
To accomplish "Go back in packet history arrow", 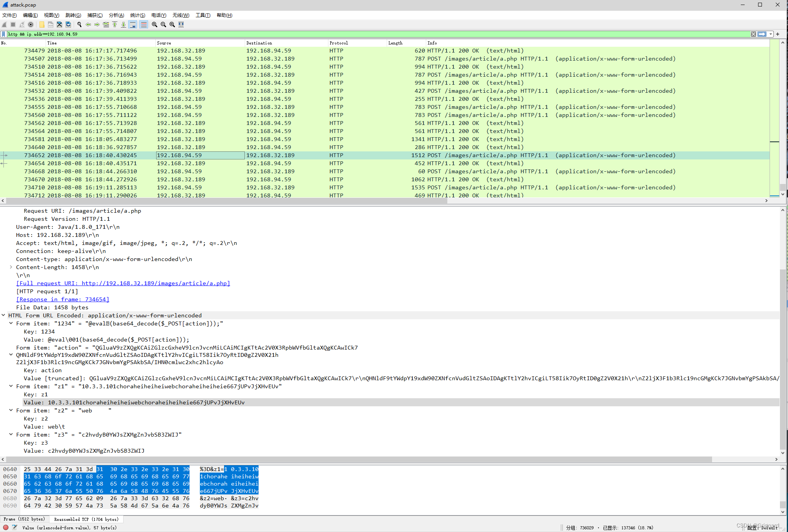I will pyautogui.click(x=88, y=25).
